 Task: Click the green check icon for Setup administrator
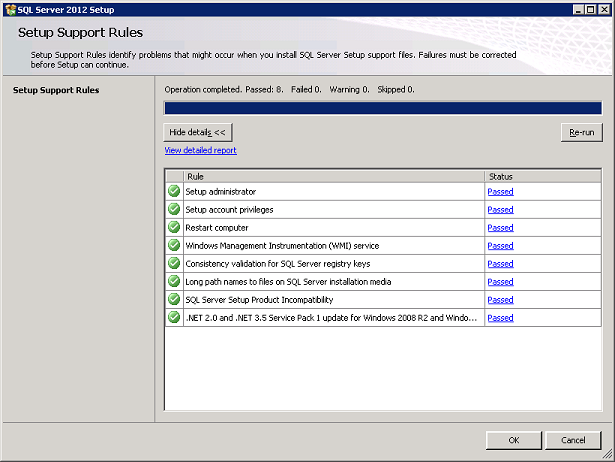click(174, 191)
